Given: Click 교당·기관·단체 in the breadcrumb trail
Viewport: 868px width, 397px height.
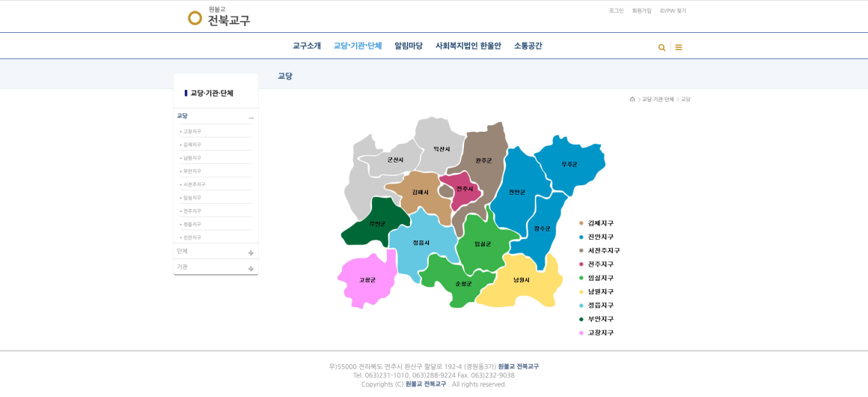Looking at the screenshot, I should pos(658,99).
